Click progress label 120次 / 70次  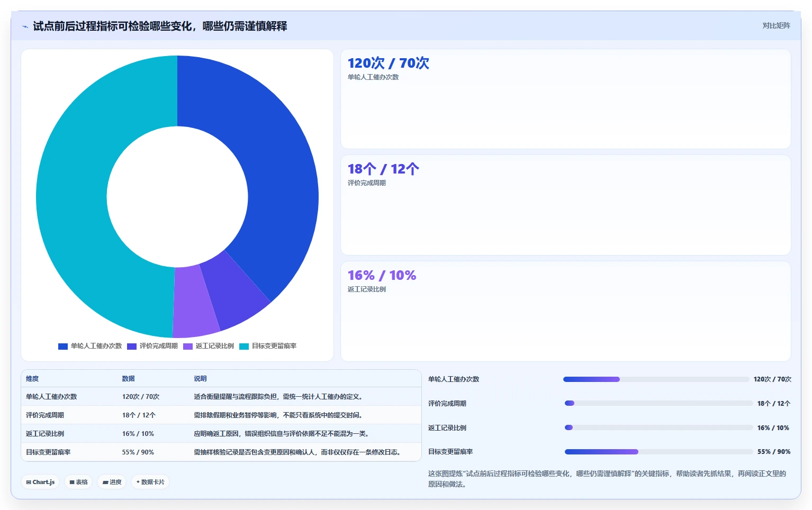(x=772, y=379)
